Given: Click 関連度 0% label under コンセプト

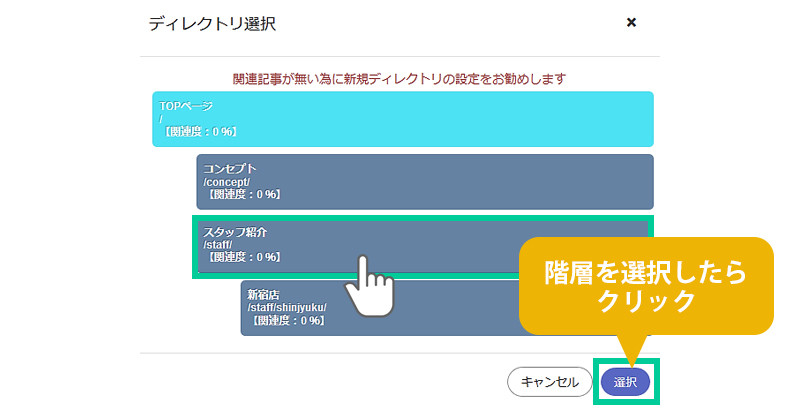Looking at the screenshot, I should [x=242, y=195].
